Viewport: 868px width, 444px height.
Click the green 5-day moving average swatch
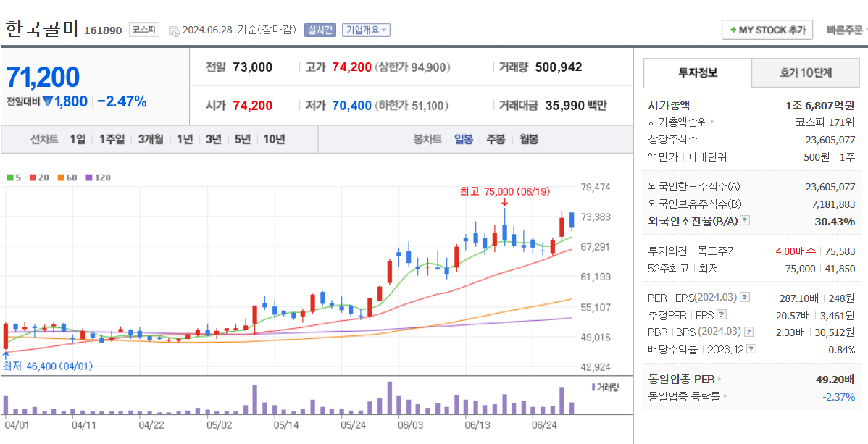[x=10, y=177]
